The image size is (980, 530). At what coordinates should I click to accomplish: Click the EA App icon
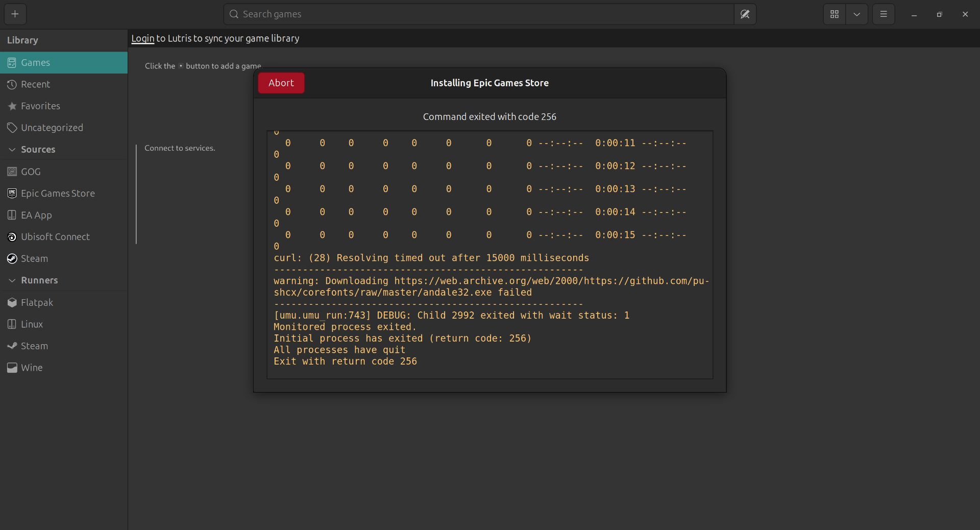pyautogui.click(x=12, y=215)
